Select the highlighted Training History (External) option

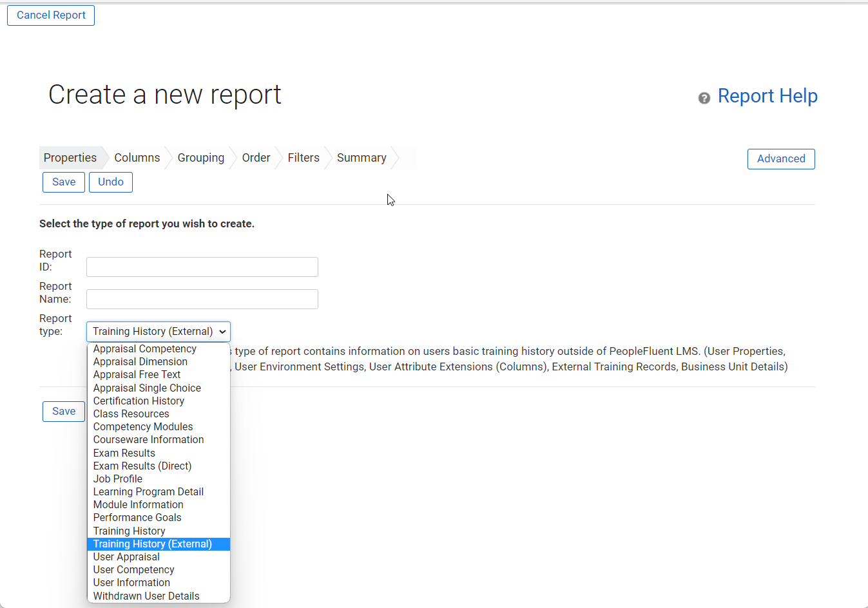159,544
